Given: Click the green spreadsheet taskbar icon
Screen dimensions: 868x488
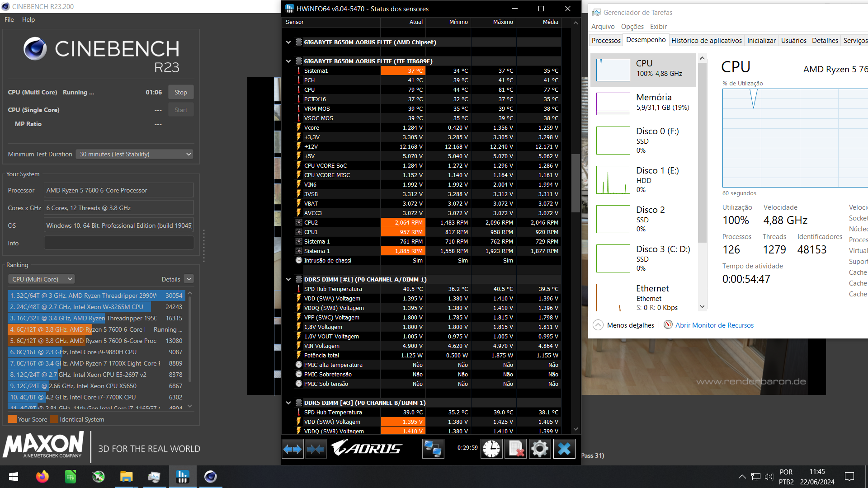Looking at the screenshot, I should [x=71, y=477].
